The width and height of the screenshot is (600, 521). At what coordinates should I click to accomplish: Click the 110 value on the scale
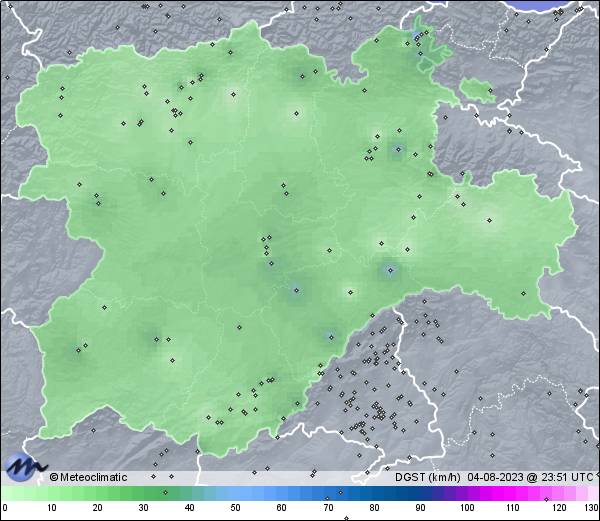(x=513, y=508)
